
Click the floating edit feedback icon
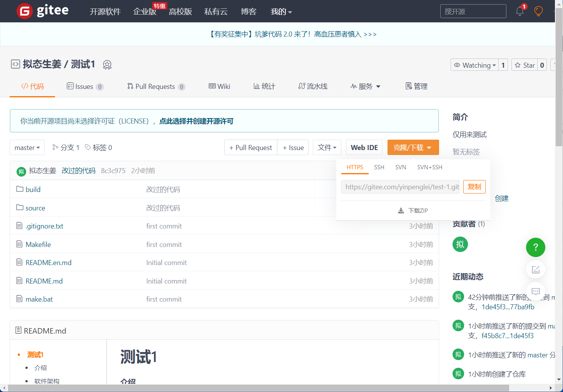click(x=536, y=270)
